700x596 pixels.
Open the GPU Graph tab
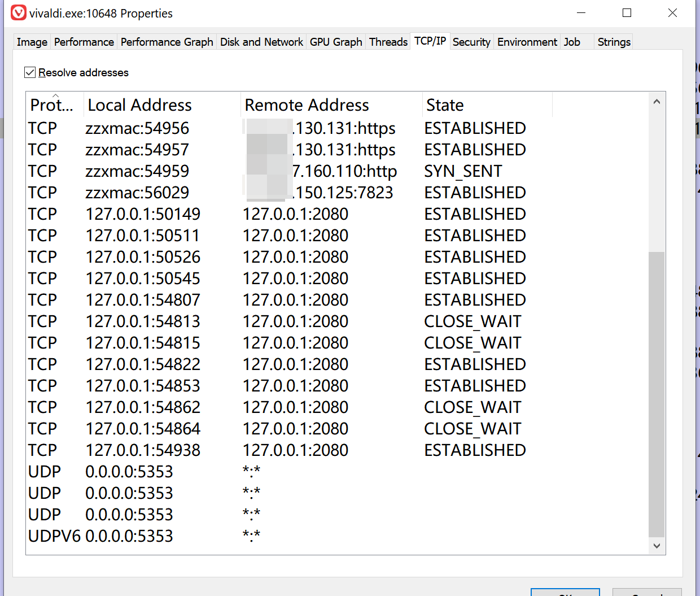(336, 42)
